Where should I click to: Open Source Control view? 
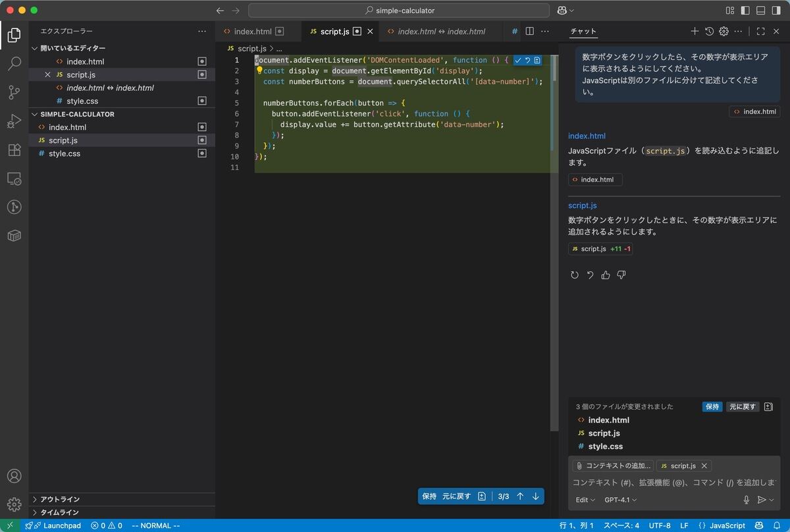click(x=14, y=92)
